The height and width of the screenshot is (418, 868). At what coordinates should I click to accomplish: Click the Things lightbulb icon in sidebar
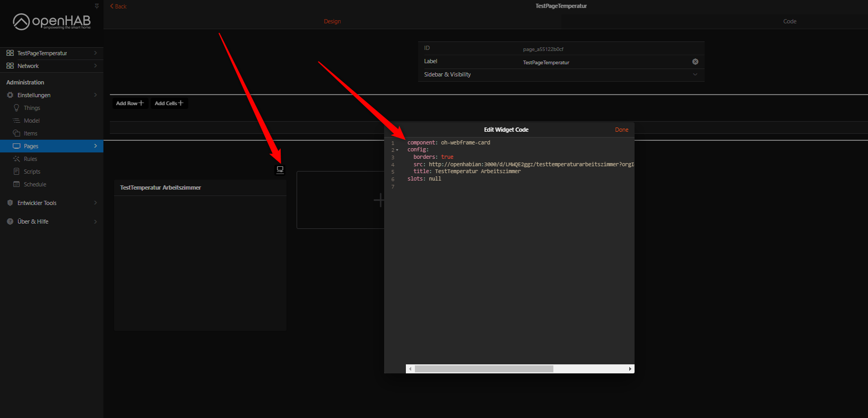(16, 108)
